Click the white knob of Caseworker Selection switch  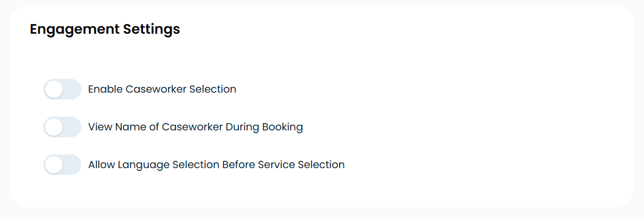53,89
